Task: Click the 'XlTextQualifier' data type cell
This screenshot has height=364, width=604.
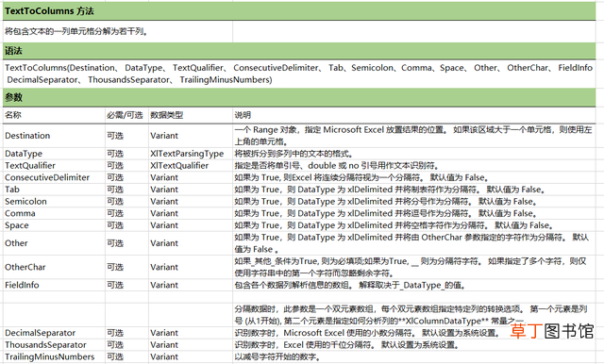Action: pos(191,165)
